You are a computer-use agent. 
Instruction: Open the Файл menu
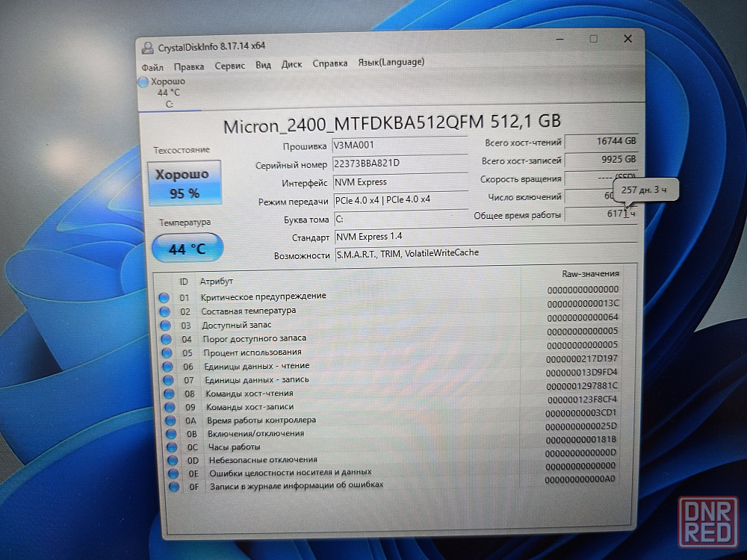point(152,67)
